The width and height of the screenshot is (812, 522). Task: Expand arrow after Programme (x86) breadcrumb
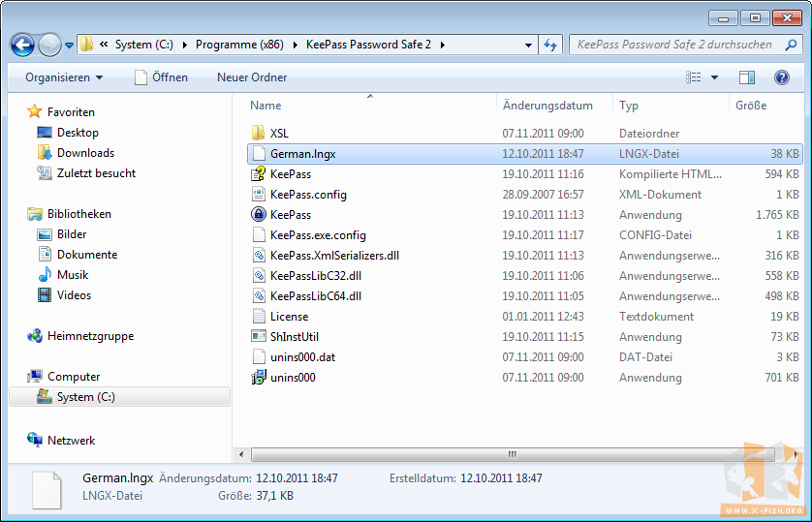[296, 45]
